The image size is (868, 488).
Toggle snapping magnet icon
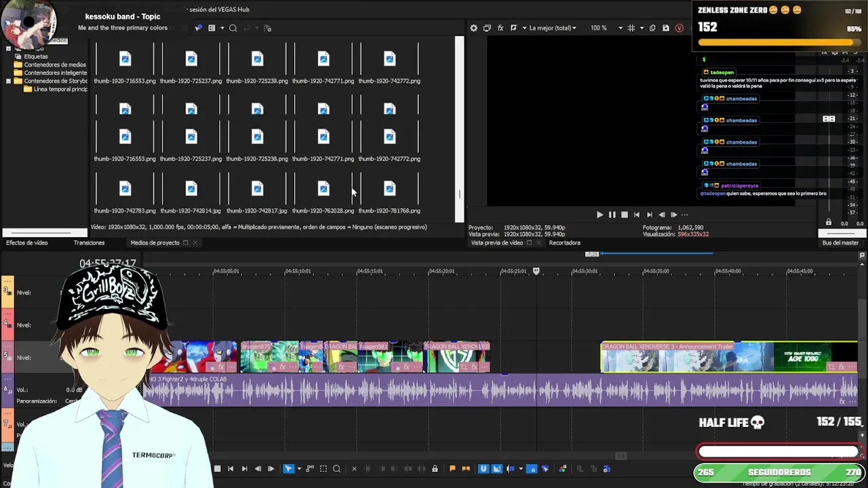pos(483,468)
